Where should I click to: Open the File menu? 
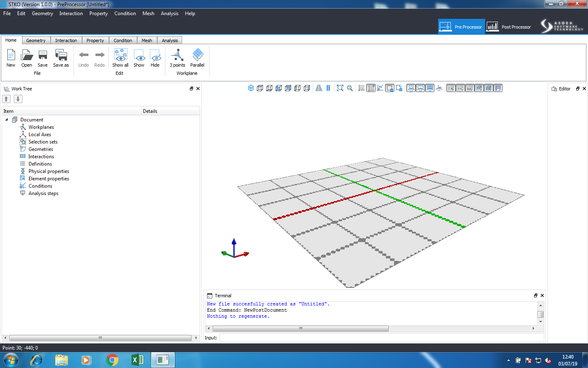pos(7,13)
